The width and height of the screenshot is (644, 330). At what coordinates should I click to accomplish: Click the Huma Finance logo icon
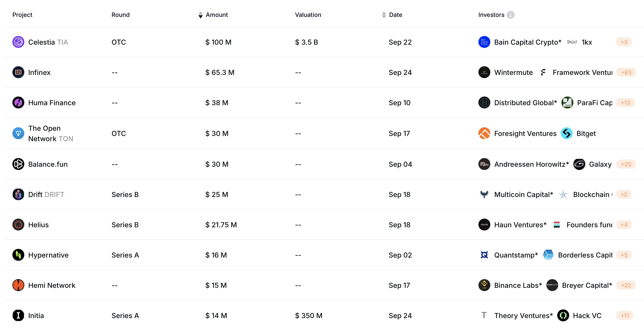tap(18, 102)
